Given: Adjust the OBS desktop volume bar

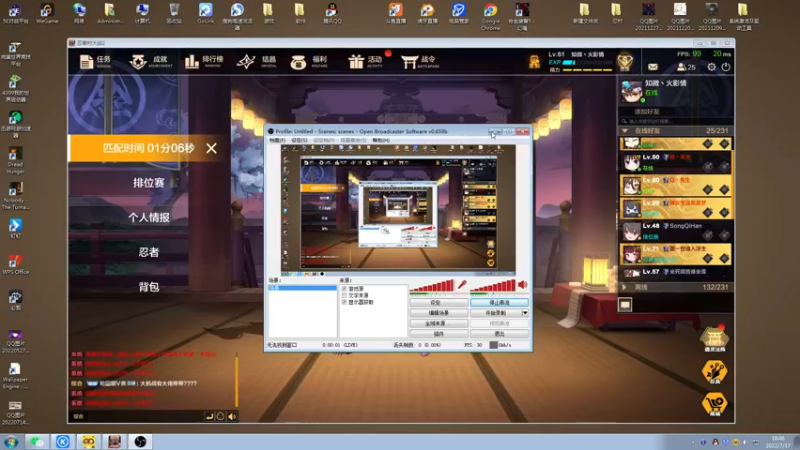Looking at the screenshot, I should pyautogui.click(x=493, y=286).
